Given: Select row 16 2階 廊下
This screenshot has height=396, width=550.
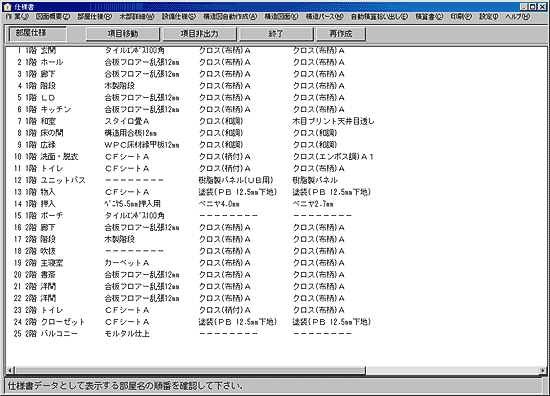Looking at the screenshot, I should pos(179,228).
